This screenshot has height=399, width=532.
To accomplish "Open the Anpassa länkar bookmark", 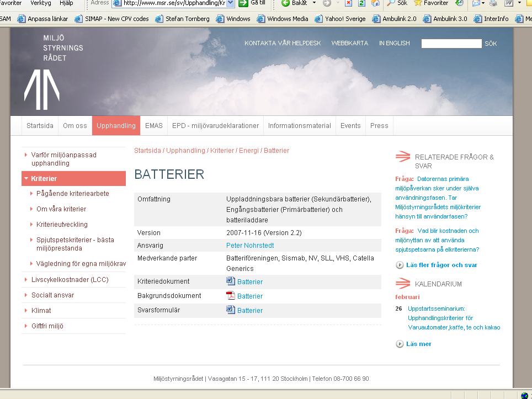I will 42,19.
